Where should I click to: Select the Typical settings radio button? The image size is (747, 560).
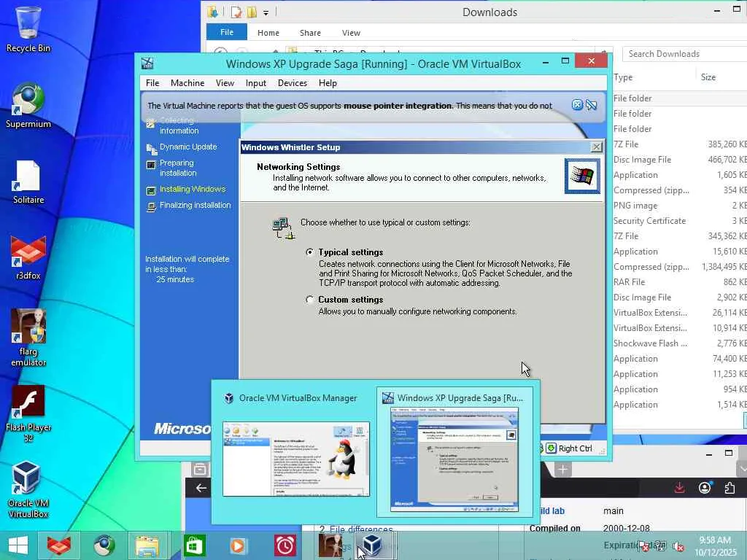tap(309, 252)
